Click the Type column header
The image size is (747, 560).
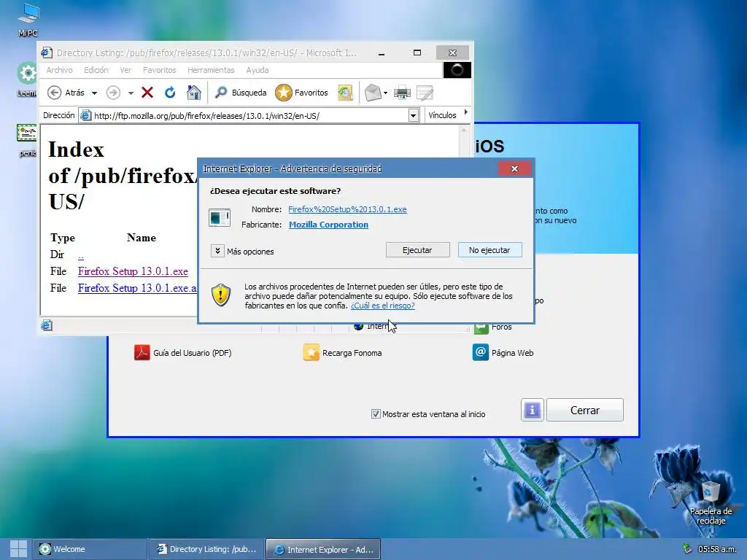(x=63, y=238)
